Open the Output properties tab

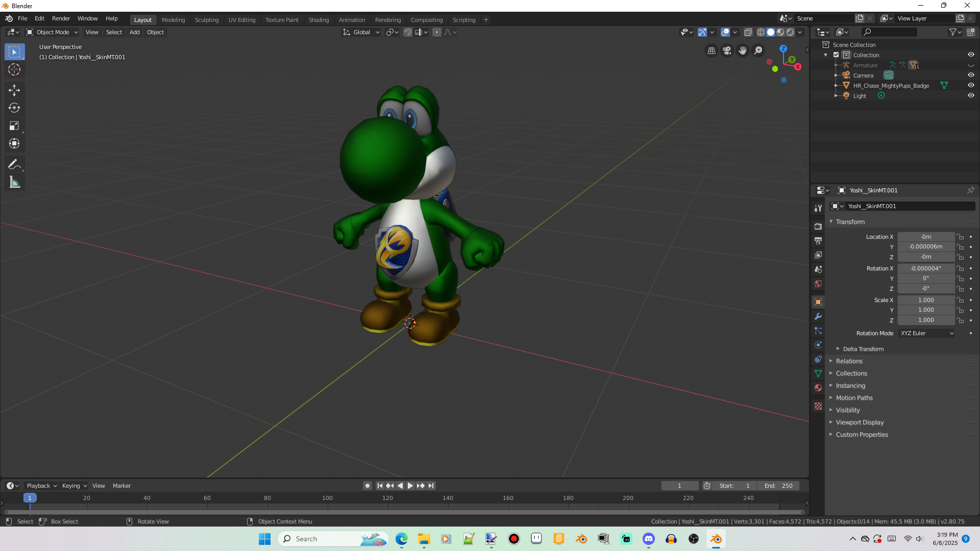[x=818, y=240]
